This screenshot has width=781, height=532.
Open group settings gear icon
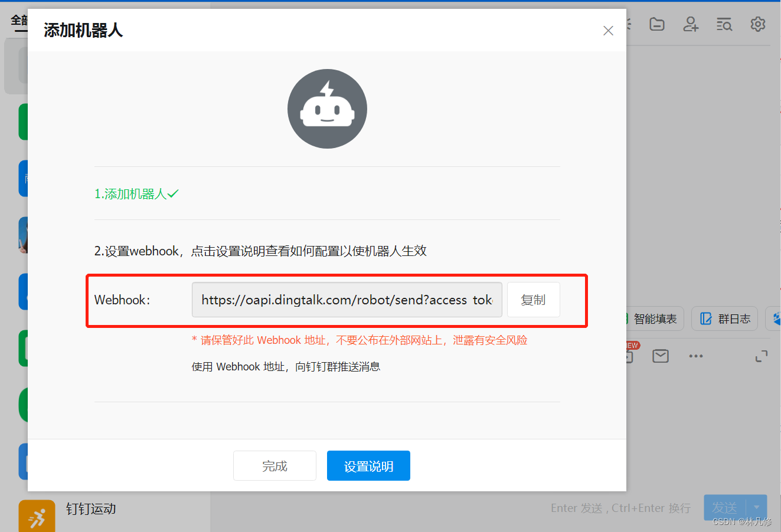click(758, 24)
